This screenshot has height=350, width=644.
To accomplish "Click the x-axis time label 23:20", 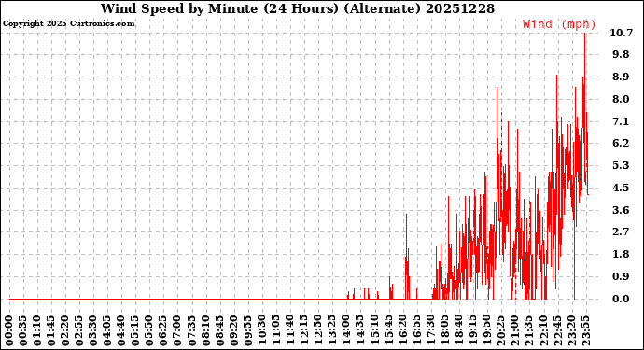I will point(572,331).
